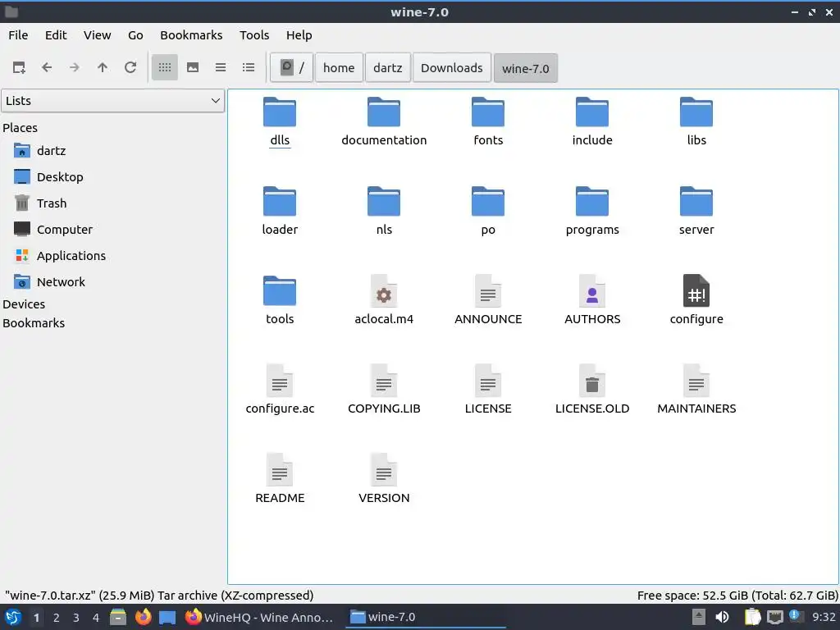This screenshot has height=630, width=840.
Task: Open the Tools menu
Action: [x=254, y=35]
